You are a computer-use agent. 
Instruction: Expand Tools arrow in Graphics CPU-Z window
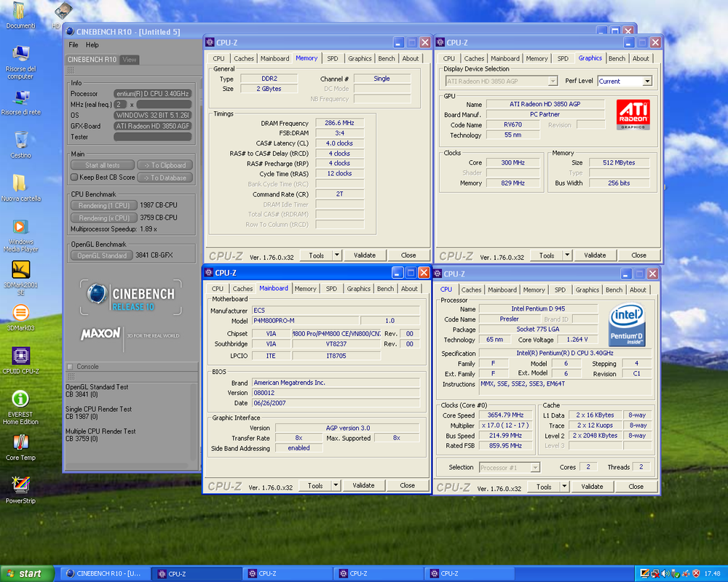(x=567, y=255)
